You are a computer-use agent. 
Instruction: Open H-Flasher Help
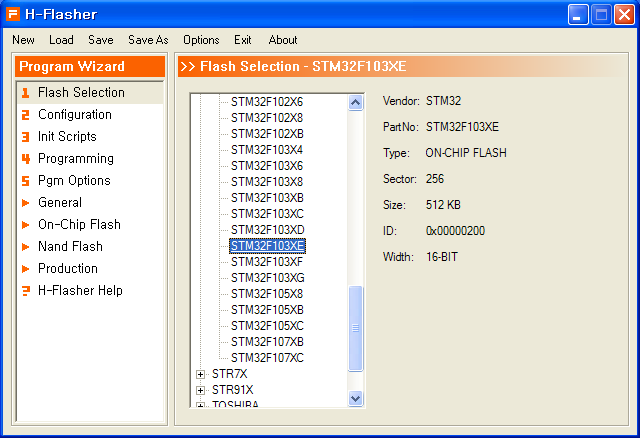pyautogui.click(x=91, y=291)
